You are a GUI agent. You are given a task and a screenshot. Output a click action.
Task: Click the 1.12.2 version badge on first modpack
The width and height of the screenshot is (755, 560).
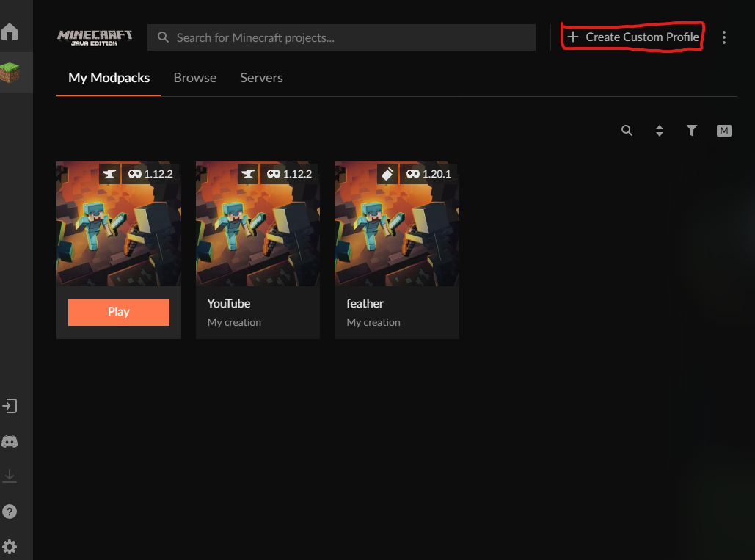(150, 174)
